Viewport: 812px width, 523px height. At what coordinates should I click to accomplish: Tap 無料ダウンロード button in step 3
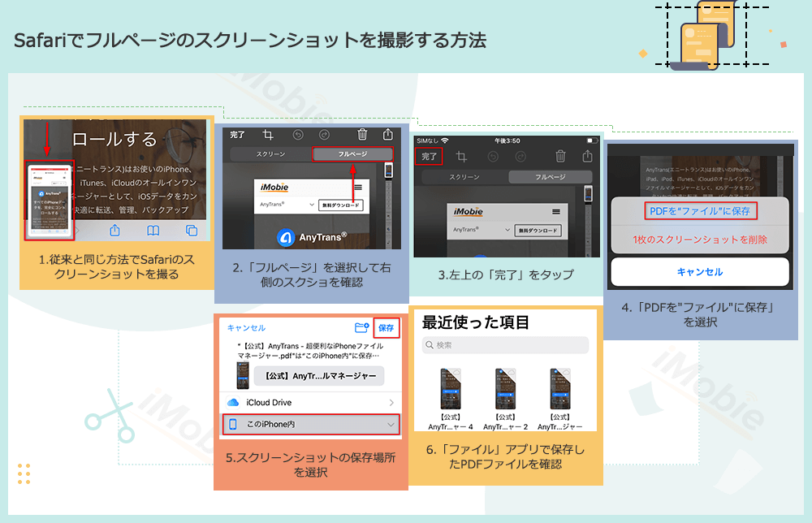coord(538,231)
